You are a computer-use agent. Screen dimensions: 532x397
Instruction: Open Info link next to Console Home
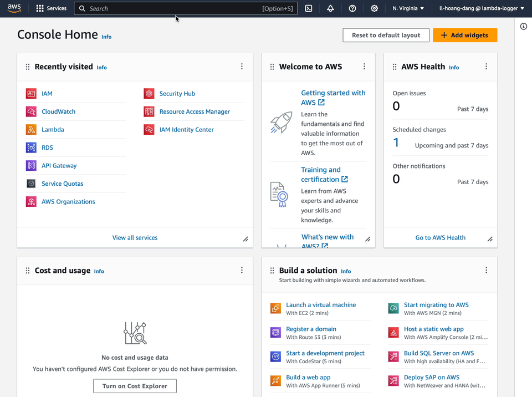(106, 37)
